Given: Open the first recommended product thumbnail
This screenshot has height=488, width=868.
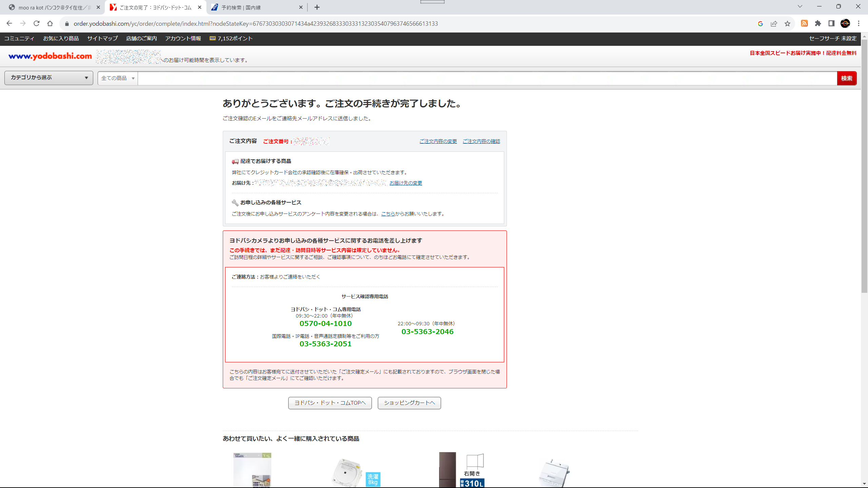Looking at the screenshot, I should click(252, 470).
